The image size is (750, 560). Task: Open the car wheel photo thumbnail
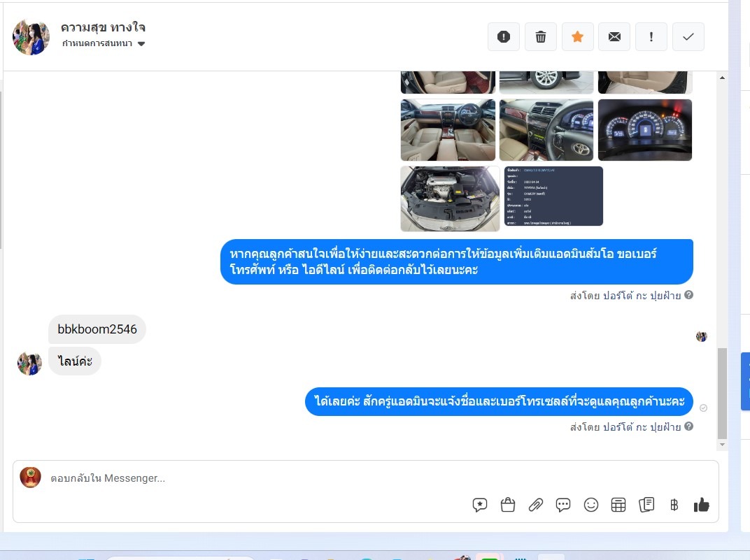[x=546, y=82]
